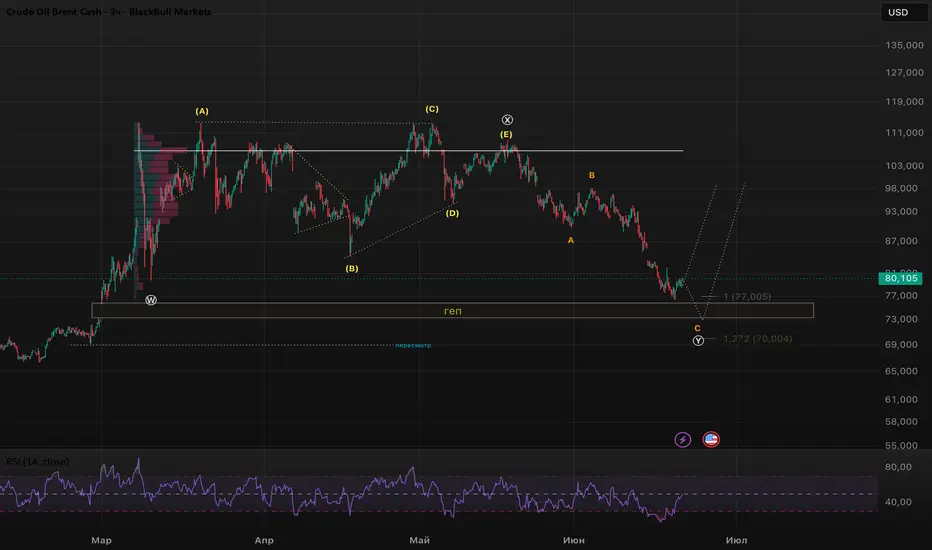Screen dimensions: 932x550
Task: Click the 'Май' time axis label
Action: click(420, 540)
